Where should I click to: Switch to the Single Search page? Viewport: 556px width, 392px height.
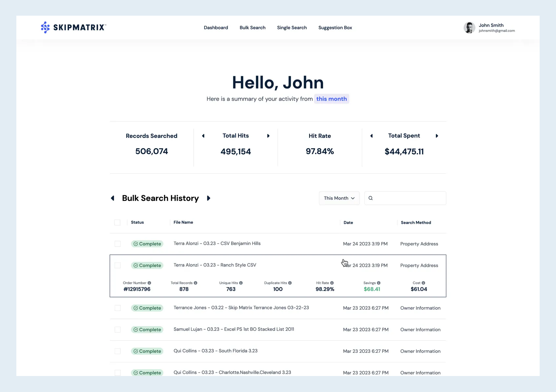click(292, 27)
